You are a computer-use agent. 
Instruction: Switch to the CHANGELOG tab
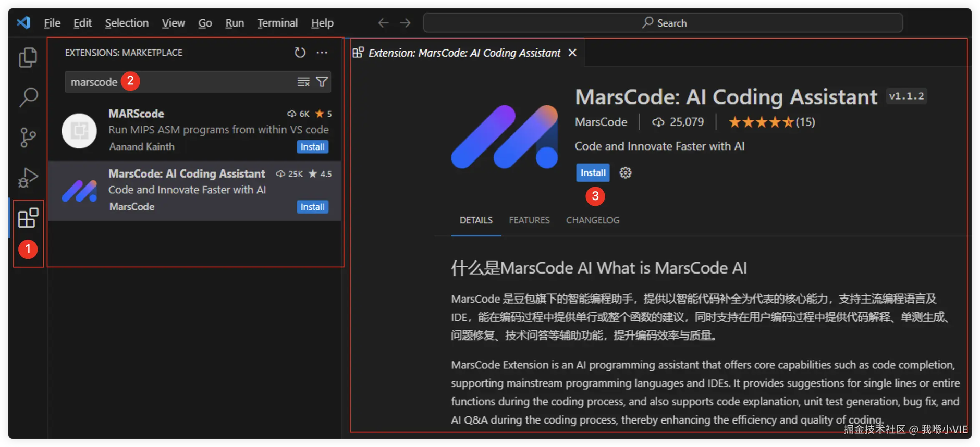(593, 220)
